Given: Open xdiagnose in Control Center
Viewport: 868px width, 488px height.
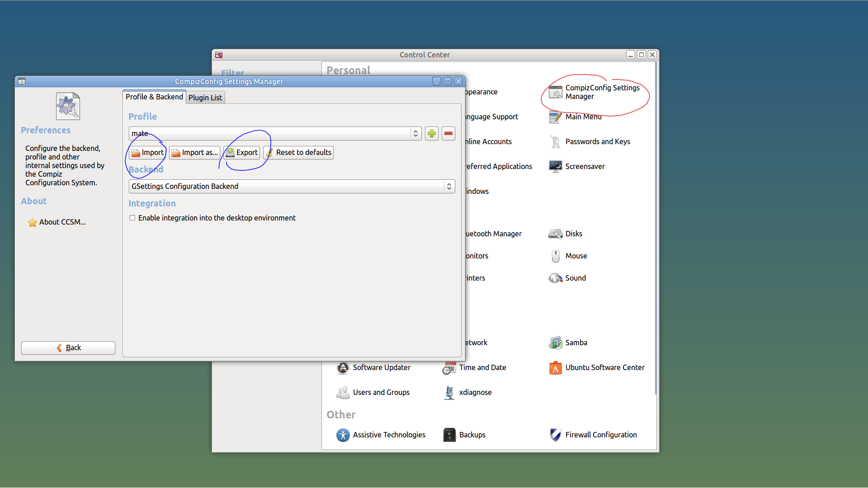Looking at the screenshot, I should coord(467,392).
